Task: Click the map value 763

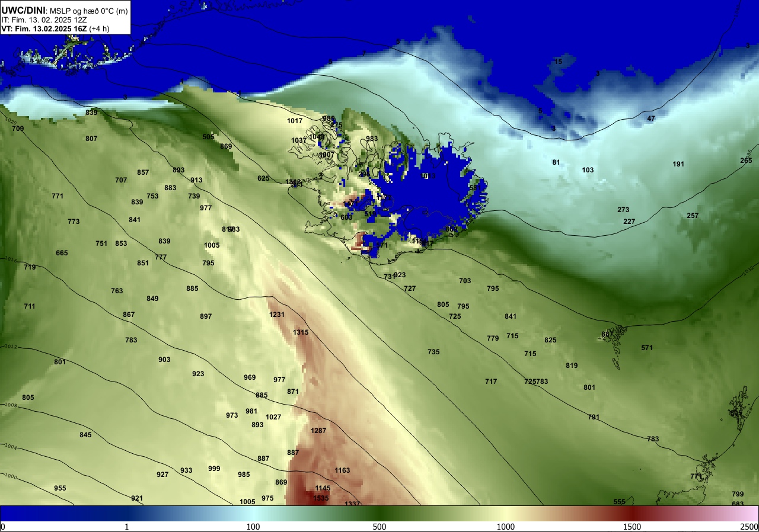Action: (x=117, y=291)
